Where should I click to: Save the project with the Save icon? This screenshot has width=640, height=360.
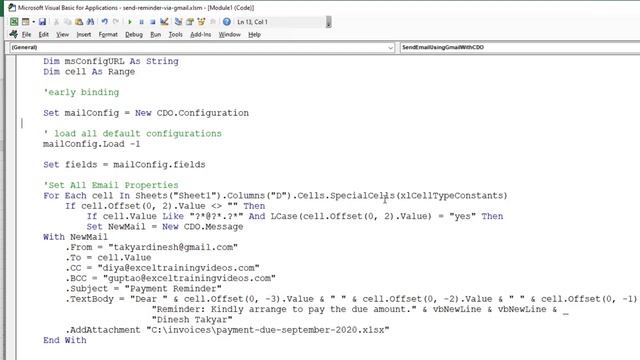pos(42,22)
